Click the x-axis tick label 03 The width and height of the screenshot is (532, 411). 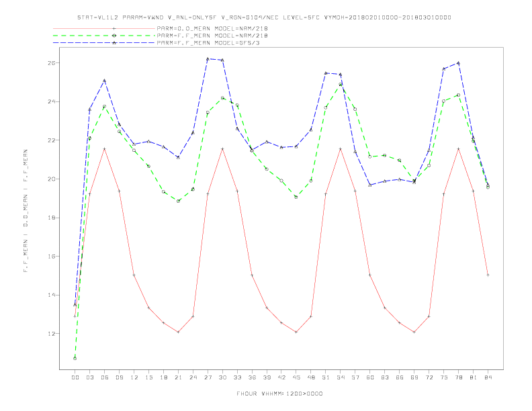pos(90,377)
